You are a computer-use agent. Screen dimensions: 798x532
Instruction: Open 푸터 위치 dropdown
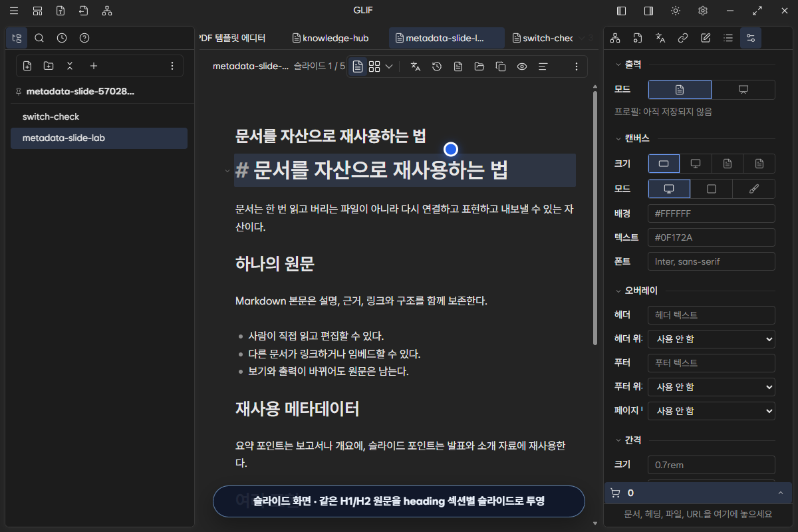pyautogui.click(x=712, y=387)
